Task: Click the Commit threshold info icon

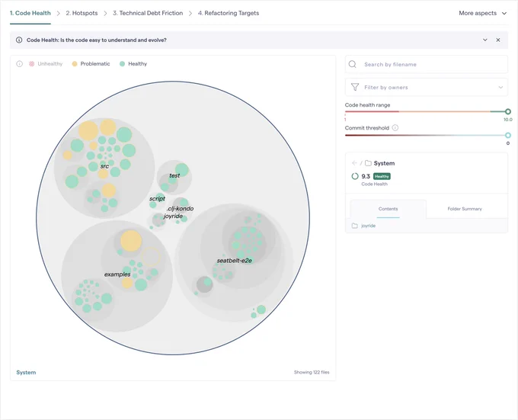Action: click(395, 128)
